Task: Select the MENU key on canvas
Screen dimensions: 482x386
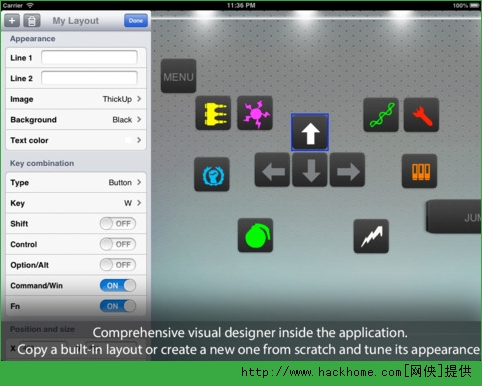Action: coord(178,76)
